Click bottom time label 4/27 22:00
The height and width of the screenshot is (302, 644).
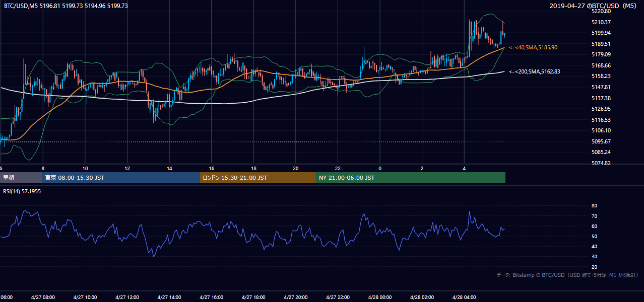coord(338,297)
